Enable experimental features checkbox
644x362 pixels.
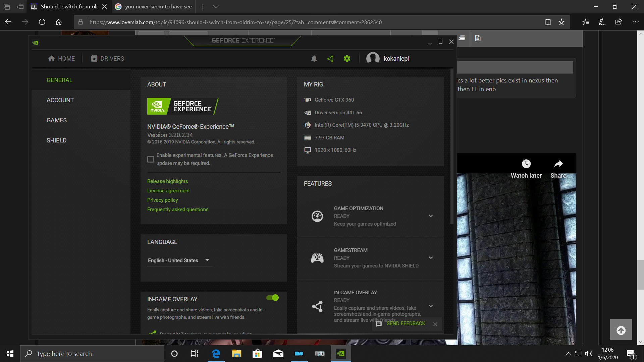[x=151, y=159]
